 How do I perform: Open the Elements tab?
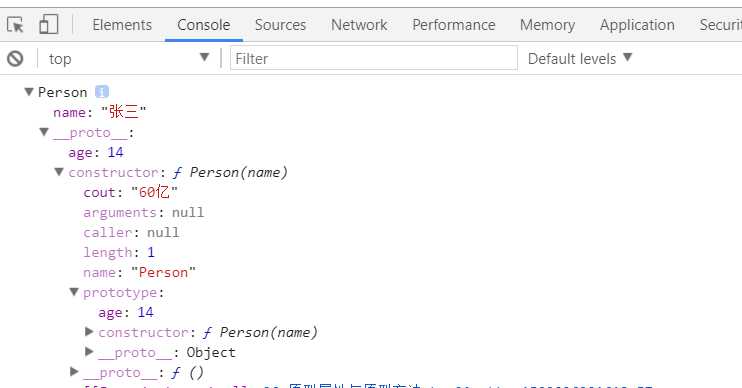[122, 25]
